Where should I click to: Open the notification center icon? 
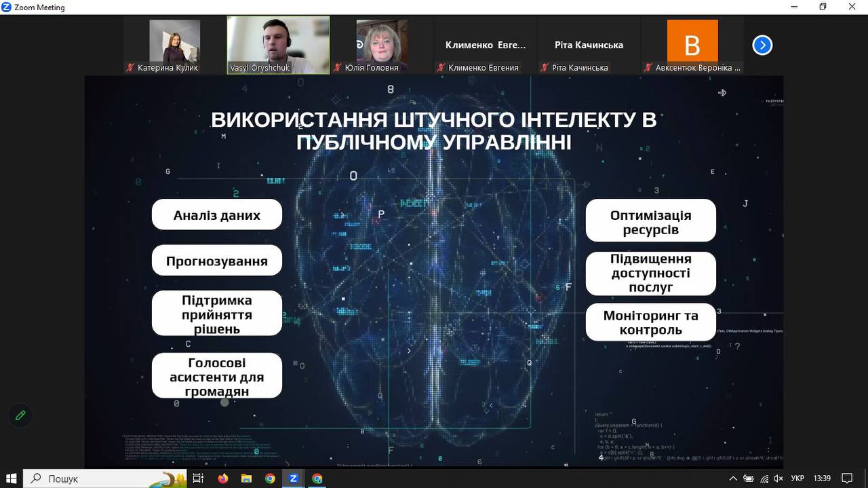pos(846,478)
